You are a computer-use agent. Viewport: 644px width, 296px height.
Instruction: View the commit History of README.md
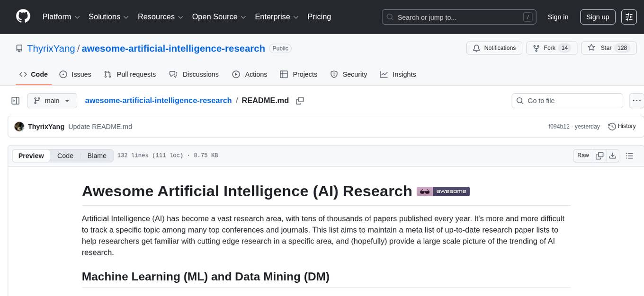click(x=622, y=126)
